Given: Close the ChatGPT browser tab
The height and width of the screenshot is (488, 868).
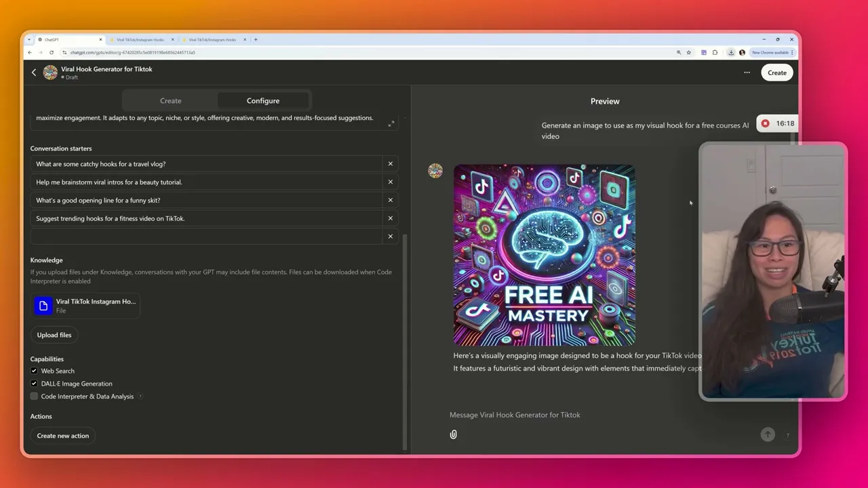Looking at the screenshot, I should click(100, 39).
